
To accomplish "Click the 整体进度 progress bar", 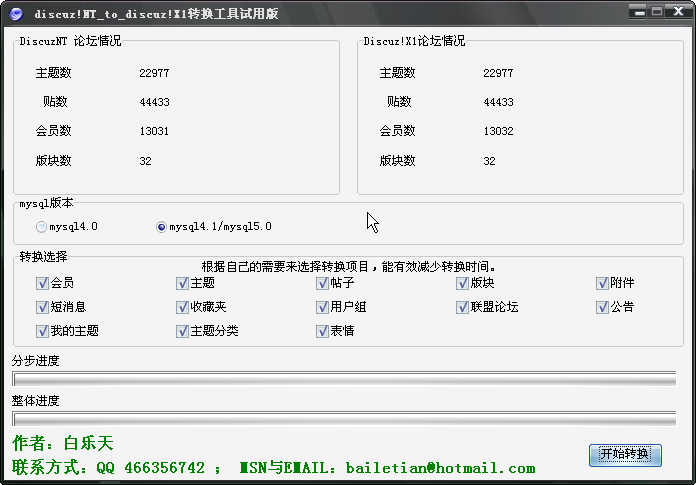I will tap(344, 419).
